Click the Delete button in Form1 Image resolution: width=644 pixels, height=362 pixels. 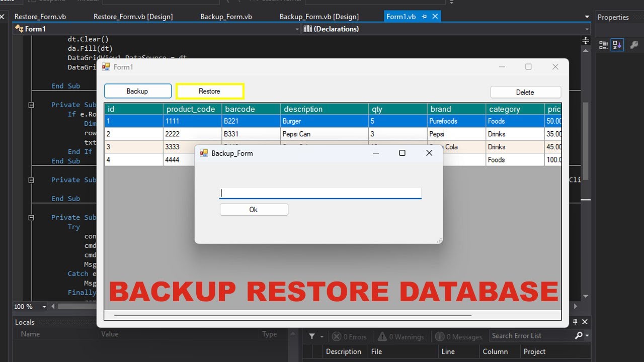tap(525, 92)
